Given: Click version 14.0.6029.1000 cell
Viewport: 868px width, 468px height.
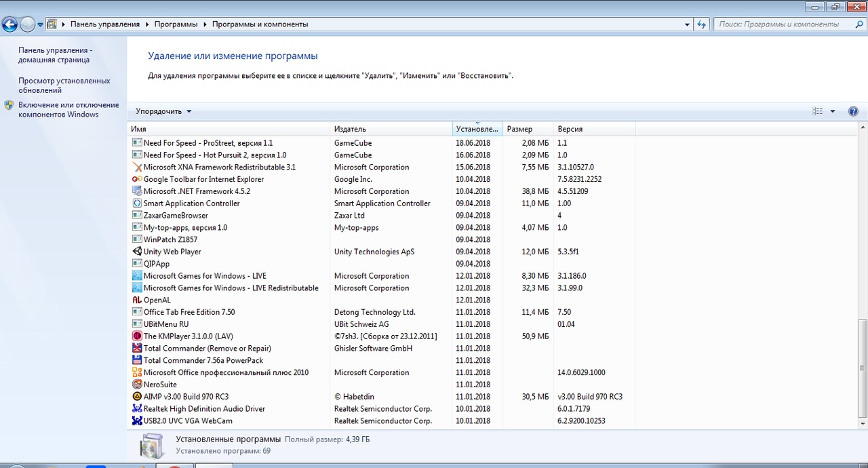Looking at the screenshot, I should 581,372.
